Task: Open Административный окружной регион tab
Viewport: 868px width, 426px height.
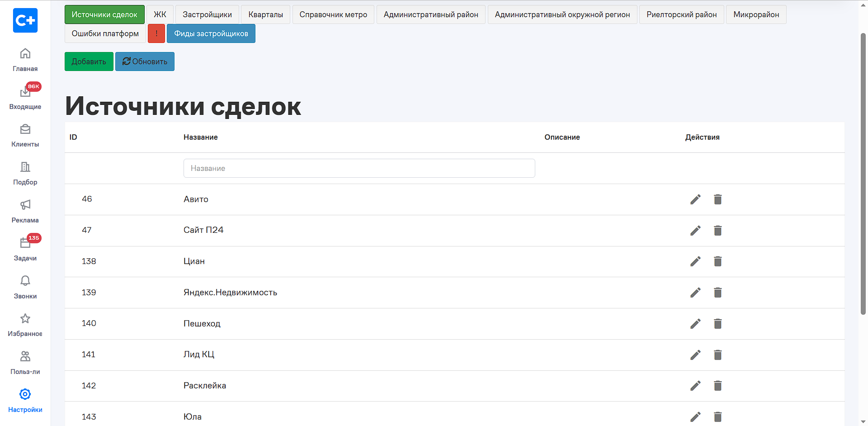Action: coord(562,14)
